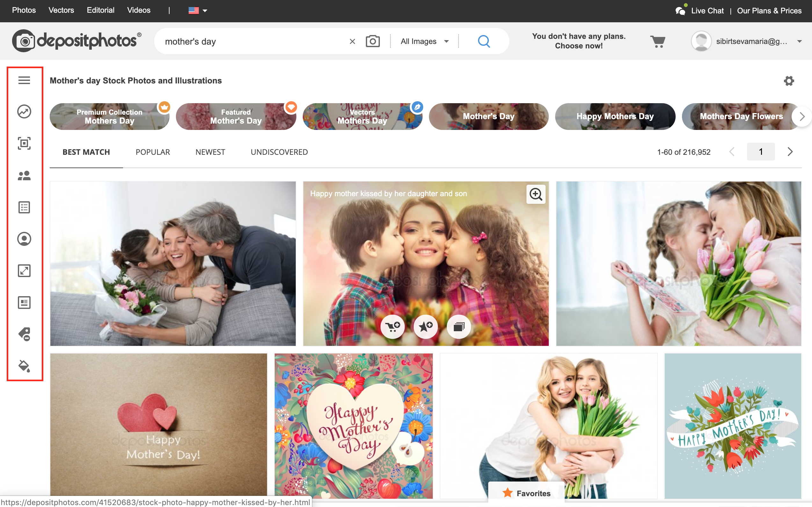
Task: Open the user profile sidebar icon
Action: (x=23, y=239)
